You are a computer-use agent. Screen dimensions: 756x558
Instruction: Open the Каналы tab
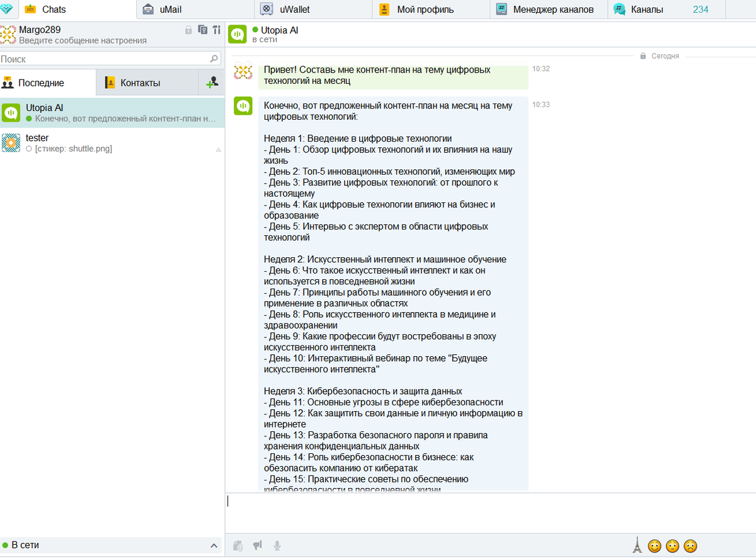tap(667, 9)
